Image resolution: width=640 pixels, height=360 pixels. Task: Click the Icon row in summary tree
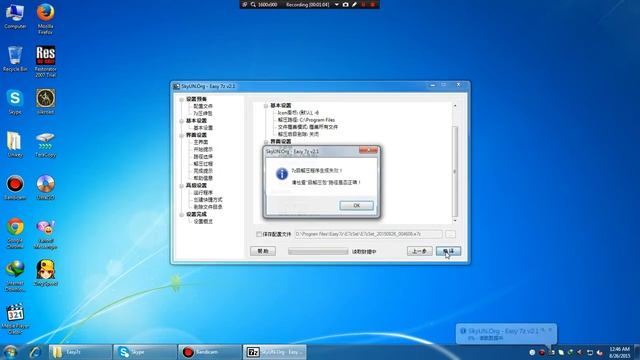click(x=298, y=113)
